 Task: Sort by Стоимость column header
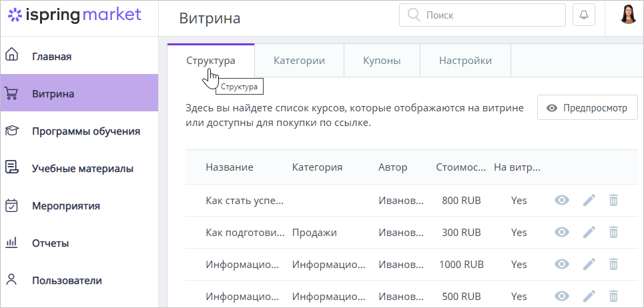[x=461, y=167]
